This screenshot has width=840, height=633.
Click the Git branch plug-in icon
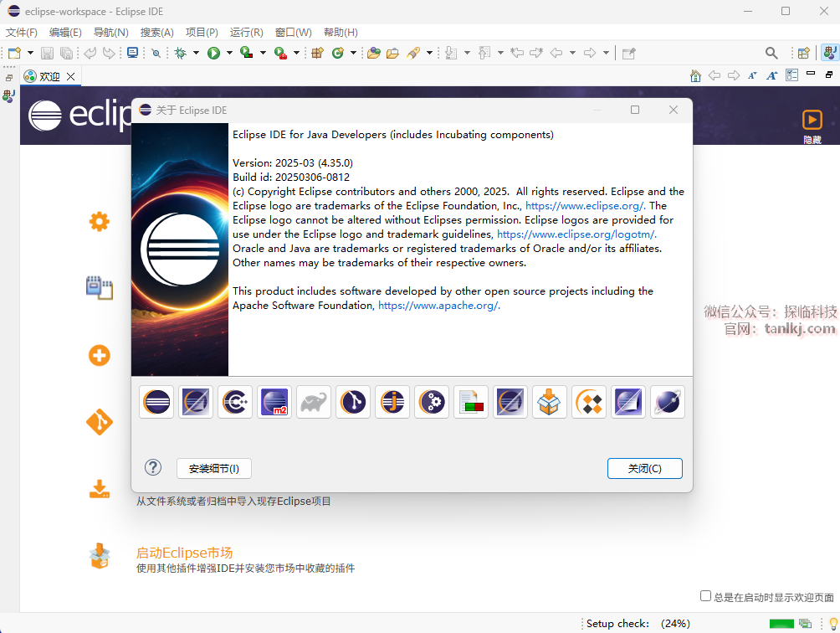(353, 403)
